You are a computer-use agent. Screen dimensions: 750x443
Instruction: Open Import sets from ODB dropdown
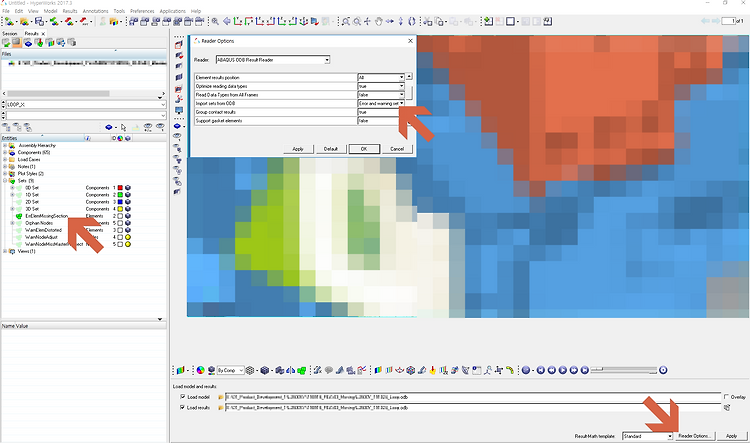coord(401,103)
